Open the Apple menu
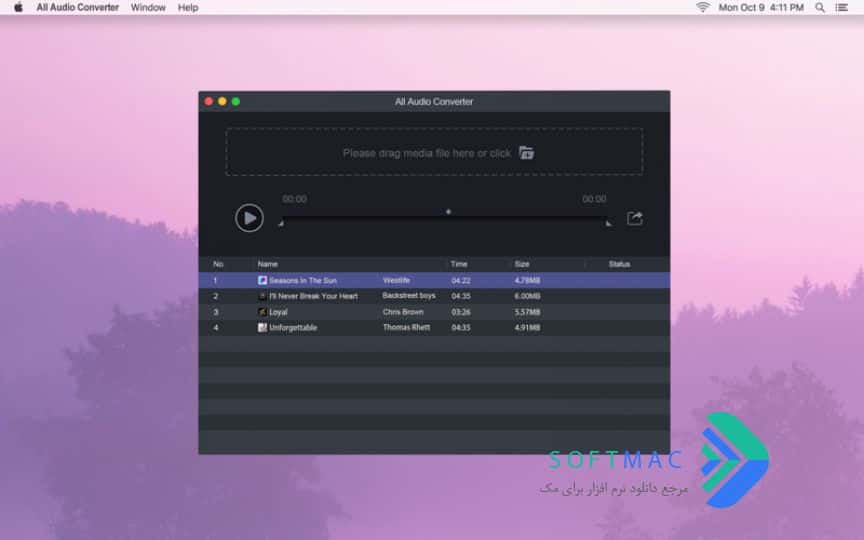Image resolution: width=864 pixels, height=540 pixels. point(18,7)
